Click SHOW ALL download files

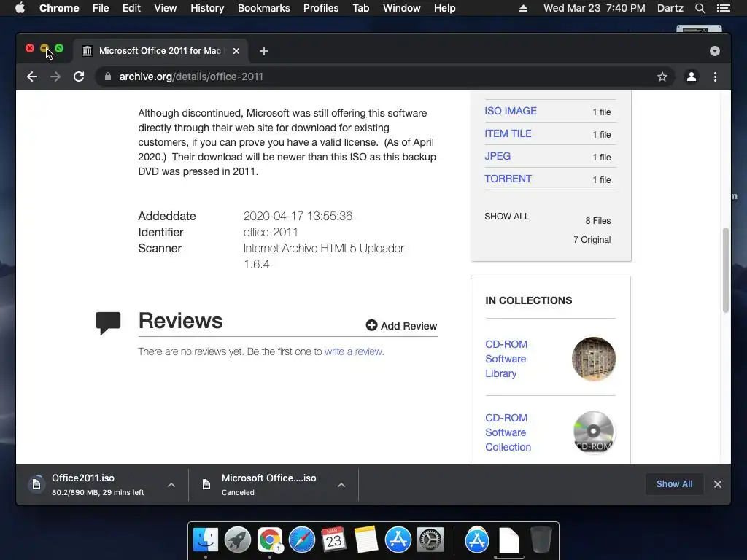coord(507,216)
